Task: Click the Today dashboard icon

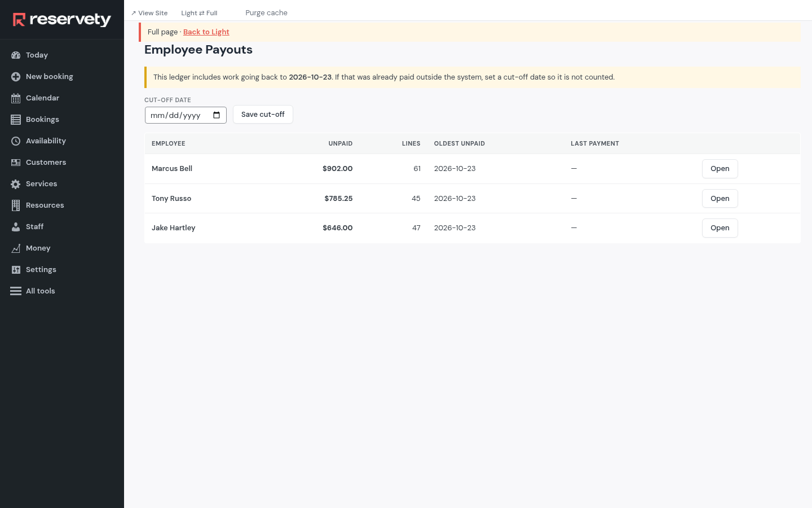Action: [x=16, y=55]
